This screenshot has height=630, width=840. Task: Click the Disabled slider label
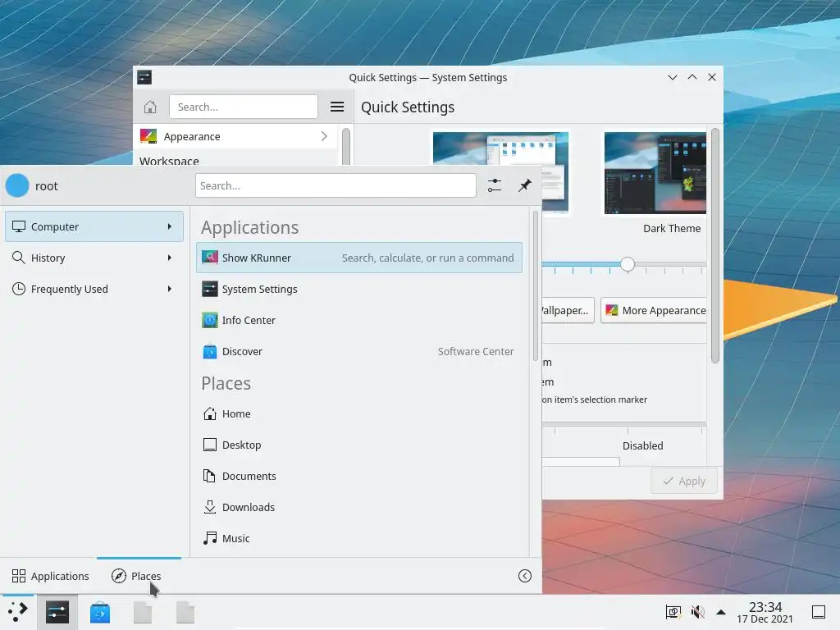(x=643, y=445)
